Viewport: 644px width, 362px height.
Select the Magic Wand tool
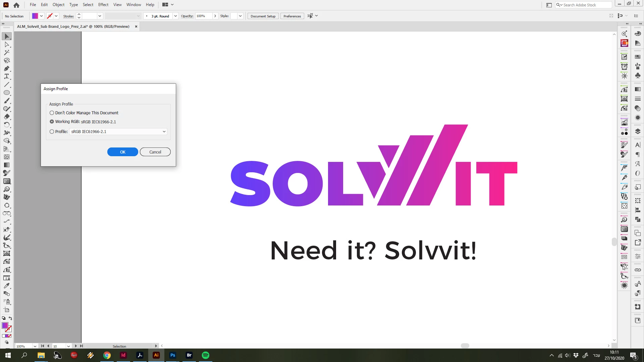point(7,53)
